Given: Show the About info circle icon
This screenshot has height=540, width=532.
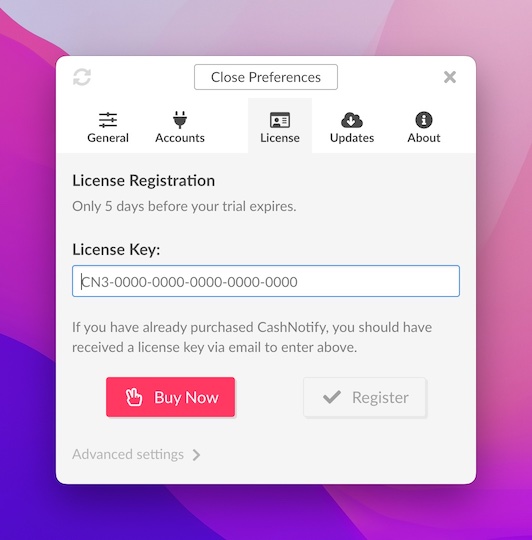Looking at the screenshot, I should pos(424,120).
